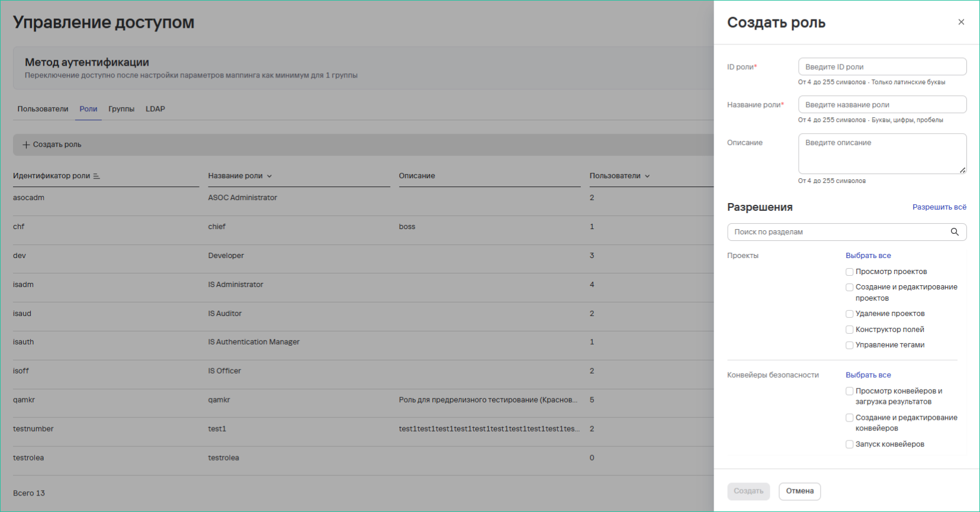This screenshot has height=512, width=980.
Task: Click Выбрать все for Проекты section
Action: tap(868, 256)
